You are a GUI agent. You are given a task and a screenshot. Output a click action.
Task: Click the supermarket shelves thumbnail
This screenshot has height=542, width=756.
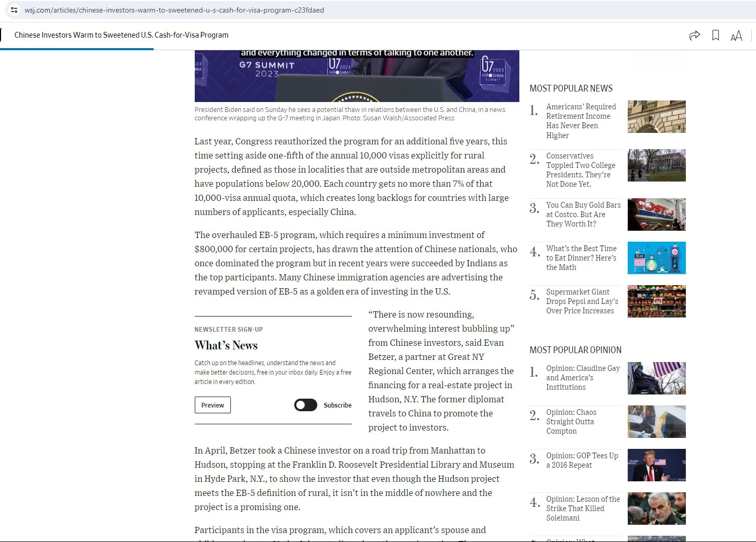coord(657,301)
